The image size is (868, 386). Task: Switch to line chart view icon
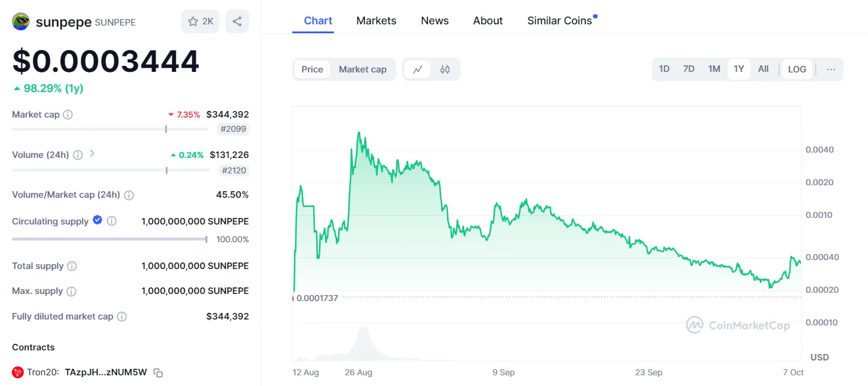pyautogui.click(x=418, y=69)
